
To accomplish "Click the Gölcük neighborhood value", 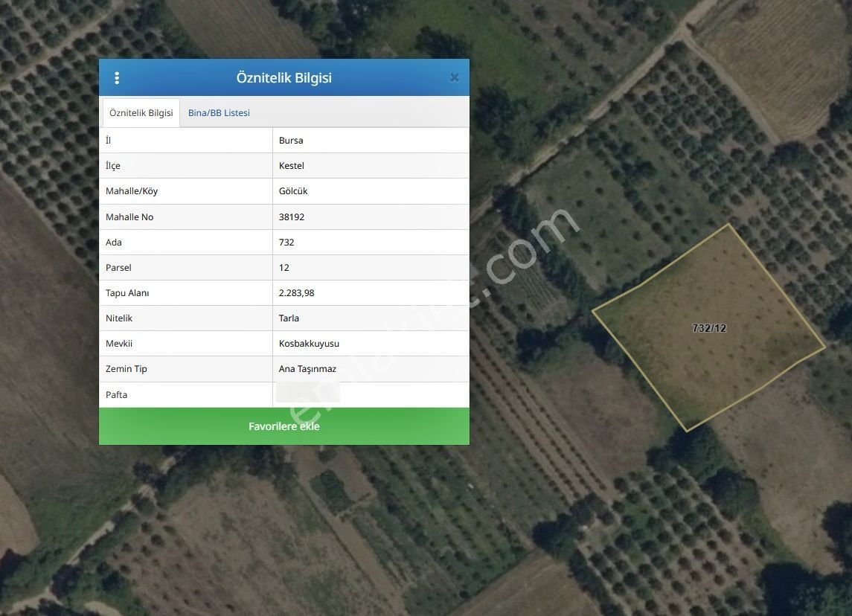I will tap(293, 191).
